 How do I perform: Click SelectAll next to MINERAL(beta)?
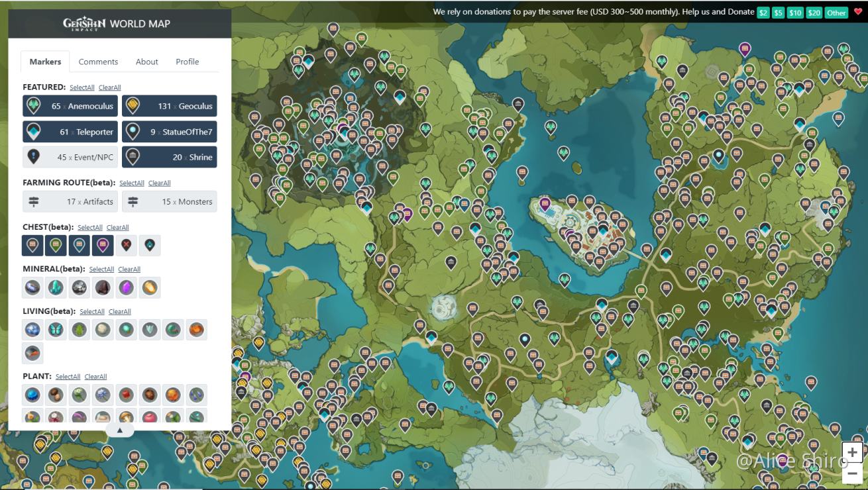(102, 269)
